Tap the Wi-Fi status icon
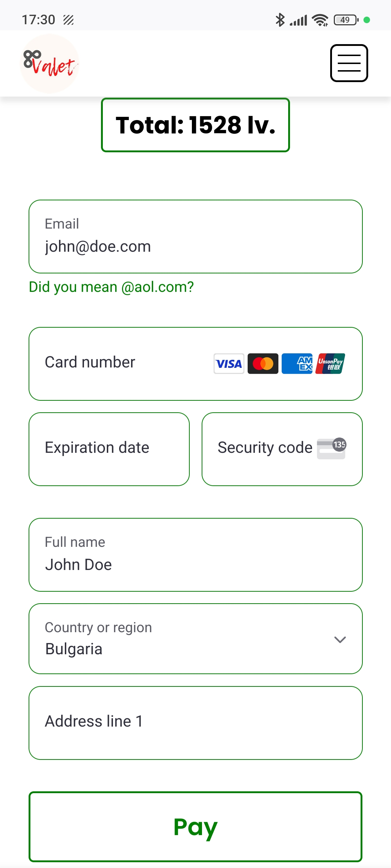 point(320,20)
